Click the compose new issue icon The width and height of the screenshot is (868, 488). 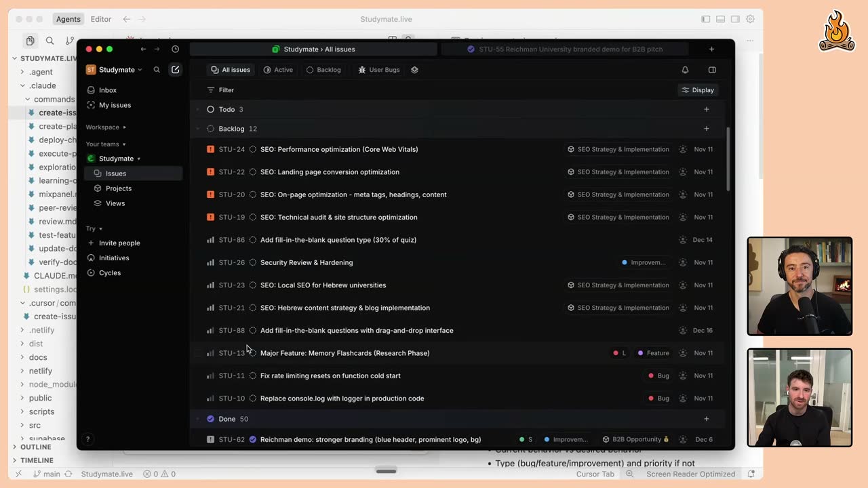(x=175, y=70)
